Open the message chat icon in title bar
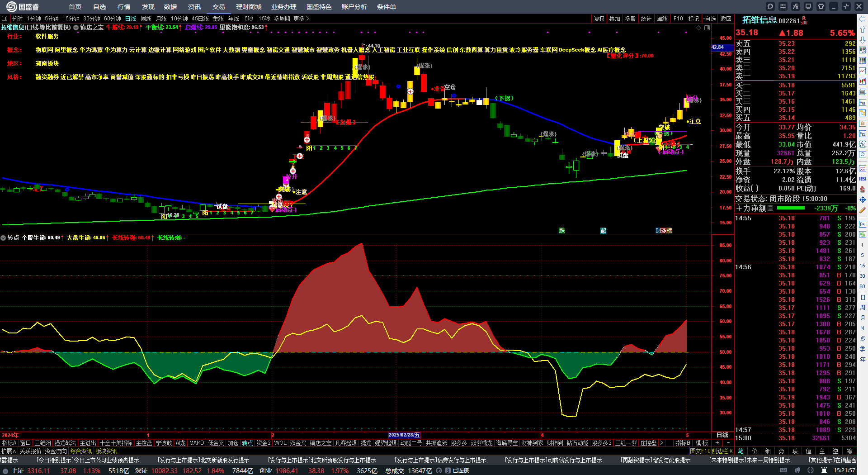Viewport: 868px width, 475px height. pyautogui.click(x=770, y=6)
